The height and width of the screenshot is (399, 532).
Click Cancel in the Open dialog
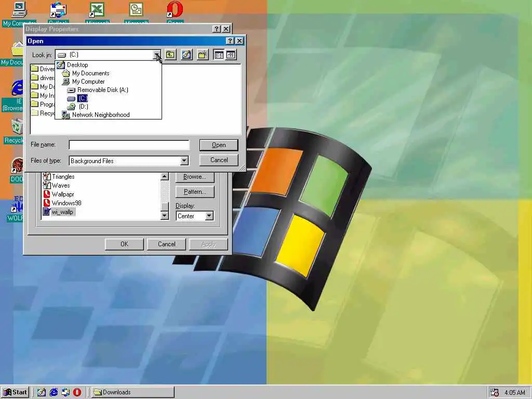[219, 160]
